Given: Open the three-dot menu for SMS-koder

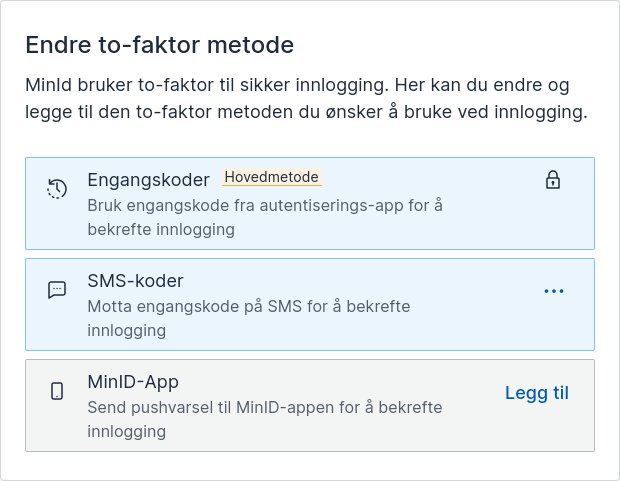Looking at the screenshot, I should point(554,291).
